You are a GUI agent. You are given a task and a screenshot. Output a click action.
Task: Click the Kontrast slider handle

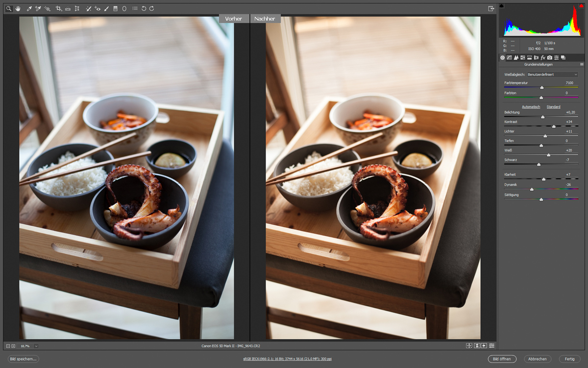[554, 127]
